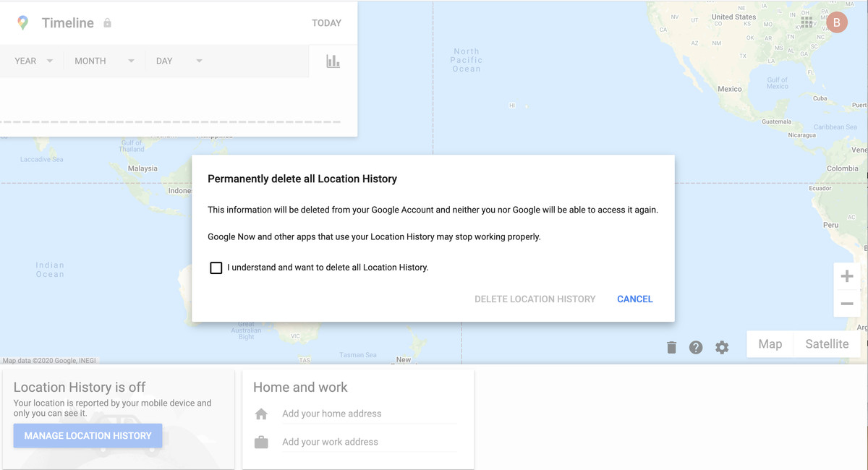The height and width of the screenshot is (470, 868).
Task: Cancel the delete Location History dialog
Action: [x=634, y=299]
